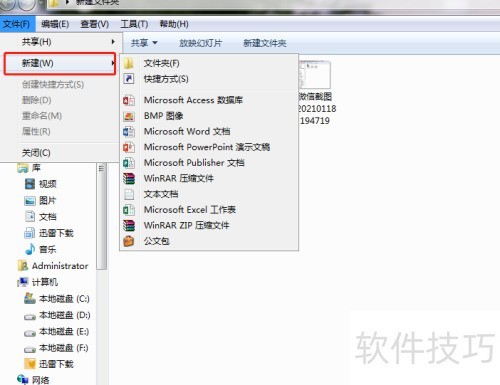Click the 新建文件夹 toolbar button
Screen dimensions: 500x385
click(x=265, y=43)
